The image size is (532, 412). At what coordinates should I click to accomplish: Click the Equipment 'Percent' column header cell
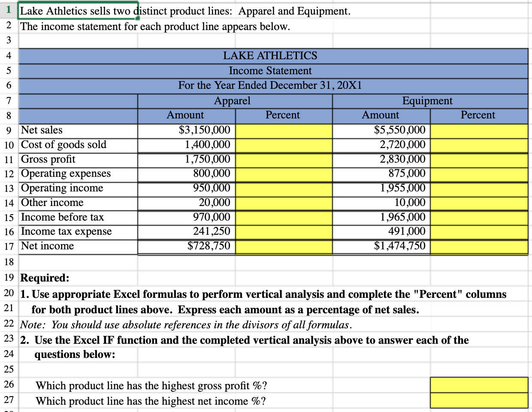pos(480,115)
